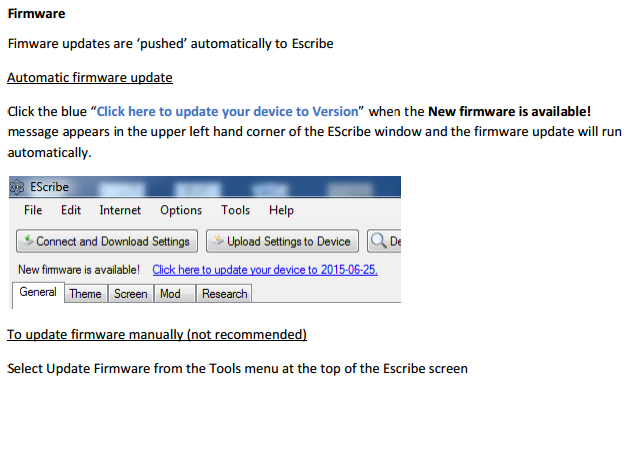Click the 'Automatic firmware update' underlined heading
The height and width of the screenshot is (449, 627).
pos(90,78)
